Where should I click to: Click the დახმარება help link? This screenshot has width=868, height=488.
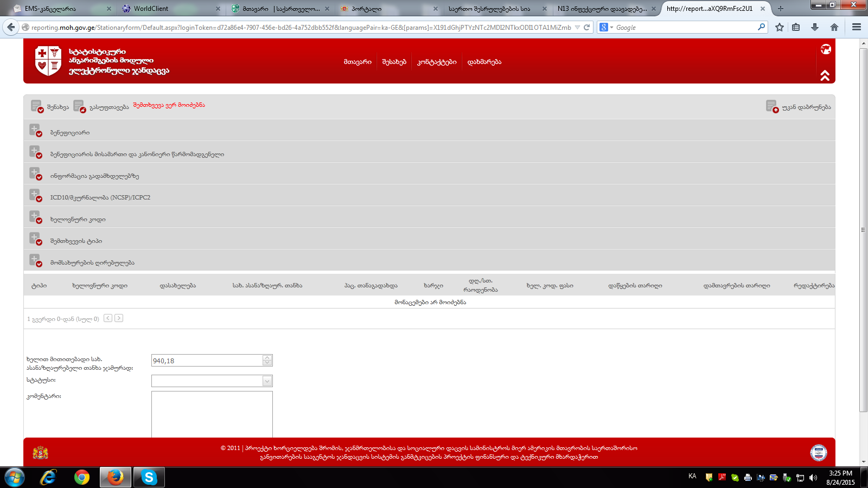[x=484, y=62]
